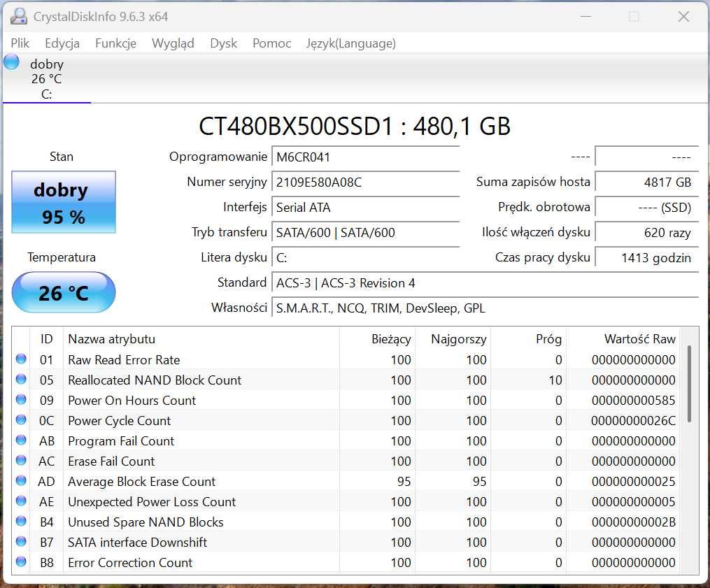Open the Wygląd menu
710x588 pixels.
173,43
